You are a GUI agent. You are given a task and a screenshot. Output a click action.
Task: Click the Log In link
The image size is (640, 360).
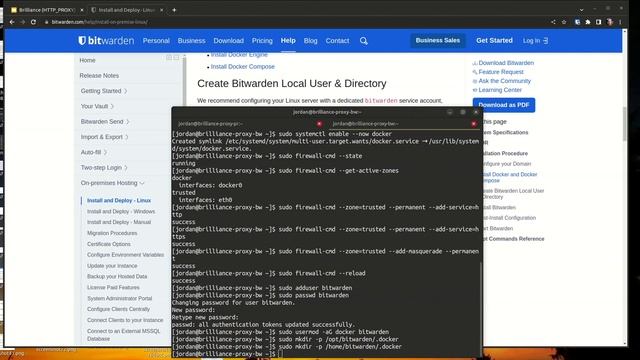[535, 41]
